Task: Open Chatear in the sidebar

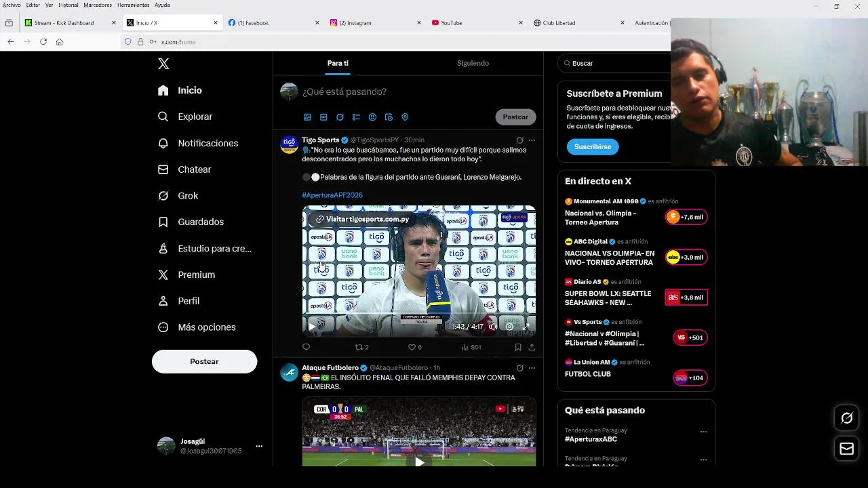Action: coord(184,169)
